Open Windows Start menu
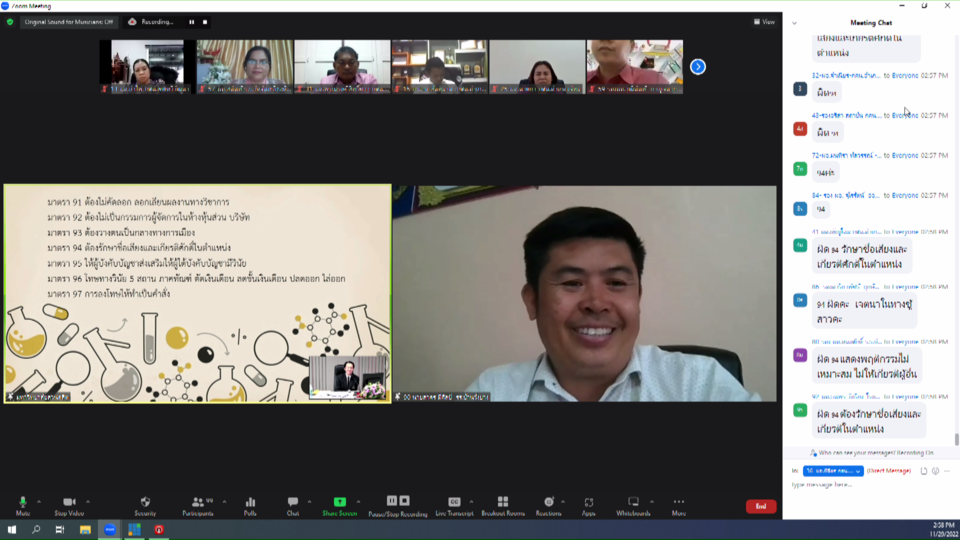960x540 pixels. click(12, 530)
